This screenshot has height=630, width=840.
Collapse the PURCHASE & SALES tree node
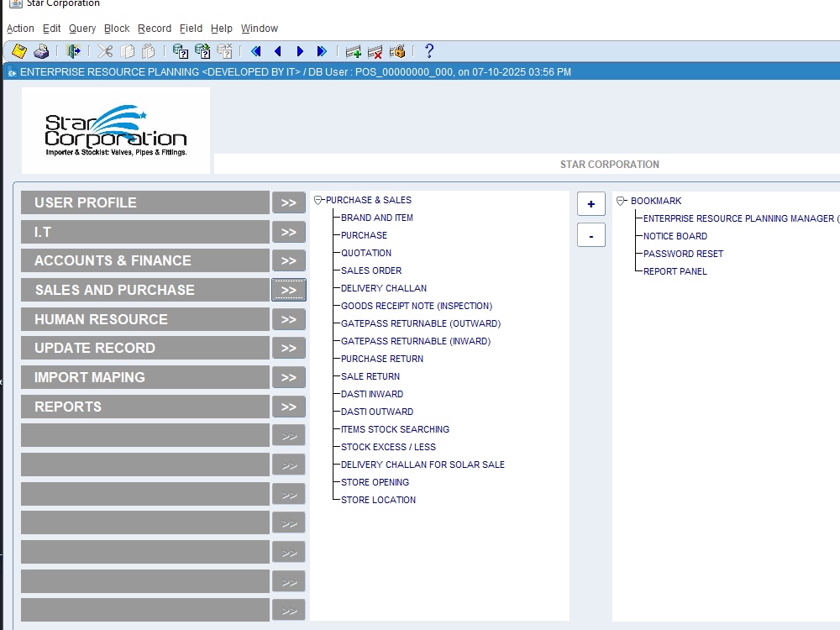click(x=318, y=200)
